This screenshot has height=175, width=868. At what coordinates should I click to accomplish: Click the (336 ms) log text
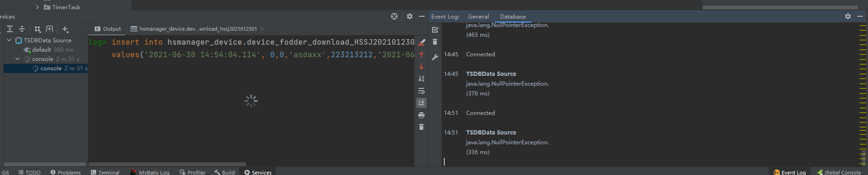[477, 152]
